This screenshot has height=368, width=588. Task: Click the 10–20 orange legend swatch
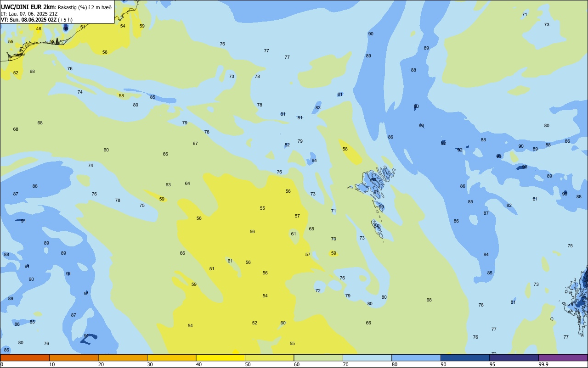click(73, 357)
